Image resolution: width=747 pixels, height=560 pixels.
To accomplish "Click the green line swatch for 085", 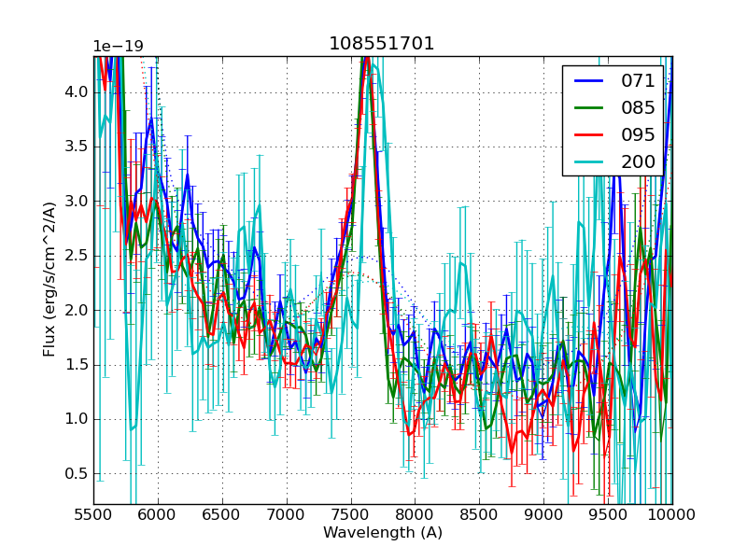I will tap(587, 108).
